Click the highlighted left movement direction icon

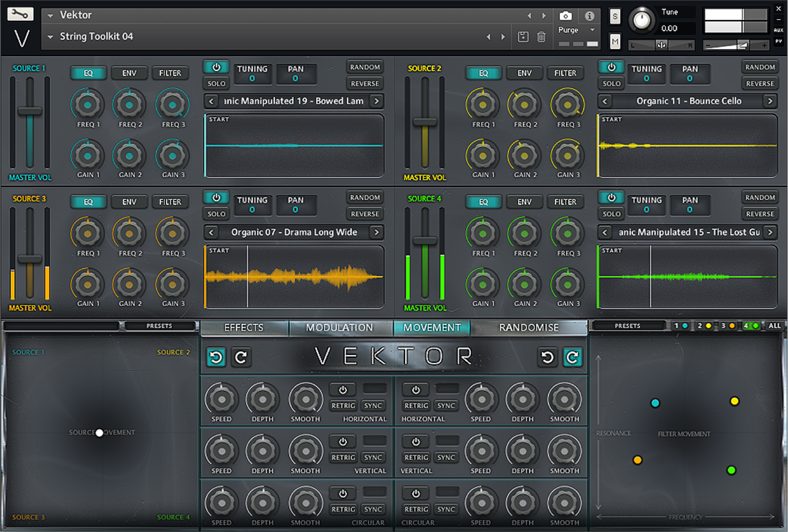(216, 357)
